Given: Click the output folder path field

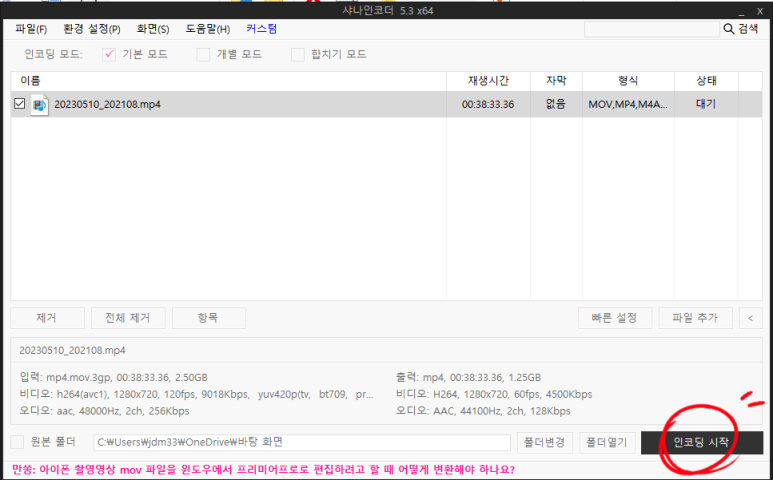Looking at the screenshot, I should pos(302,442).
